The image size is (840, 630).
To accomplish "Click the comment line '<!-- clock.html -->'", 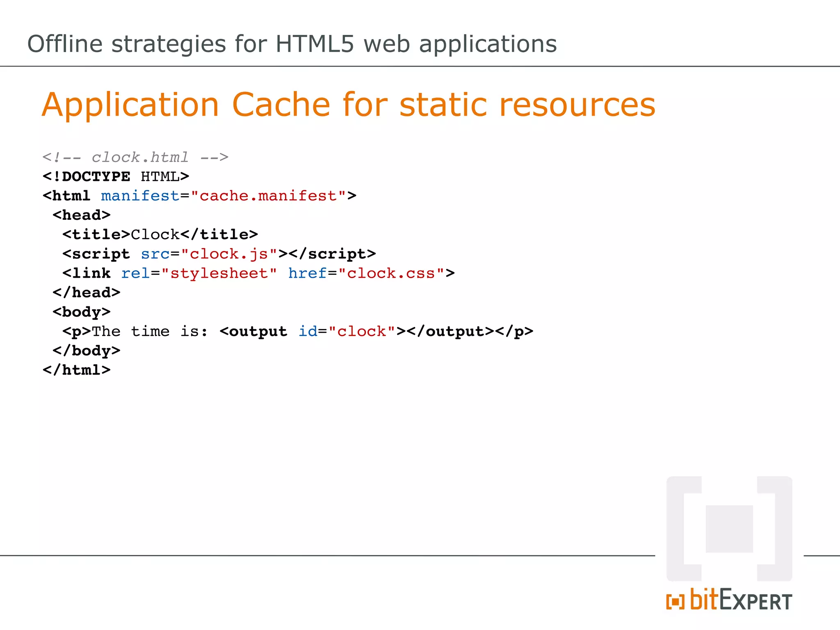I will click(x=135, y=157).
